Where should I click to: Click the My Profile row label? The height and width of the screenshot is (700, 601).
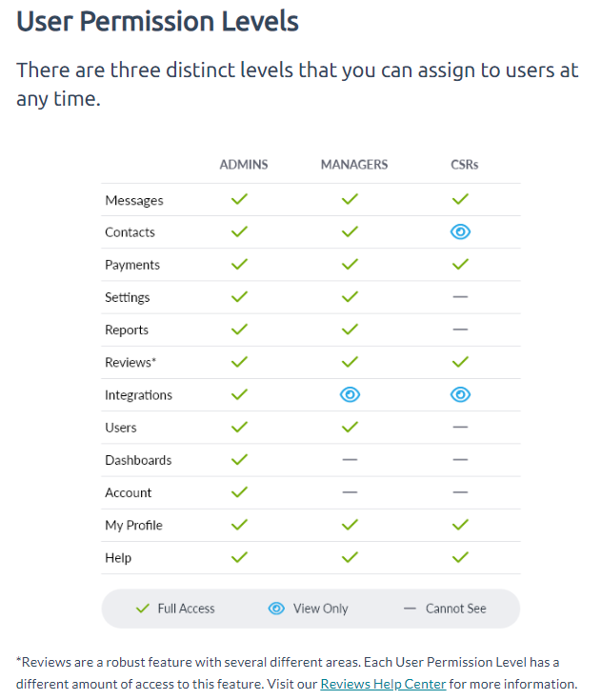(x=133, y=526)
